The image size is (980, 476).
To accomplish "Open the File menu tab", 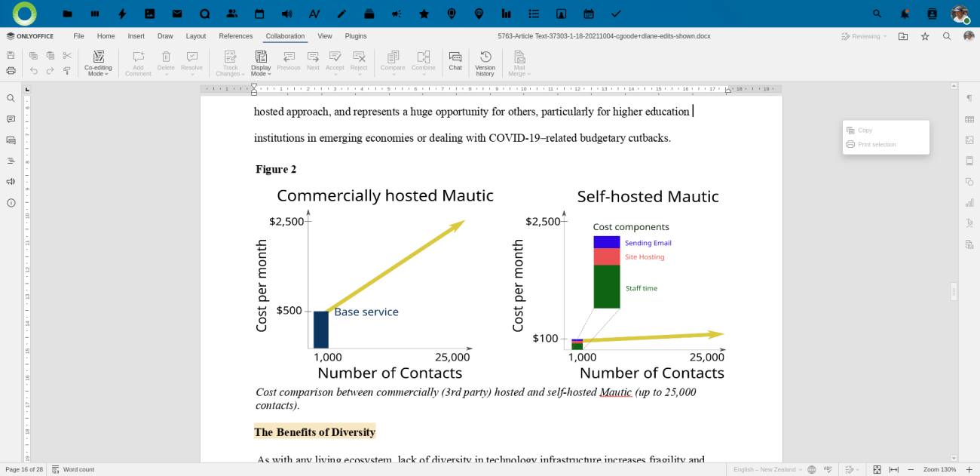I will point(78,36).
